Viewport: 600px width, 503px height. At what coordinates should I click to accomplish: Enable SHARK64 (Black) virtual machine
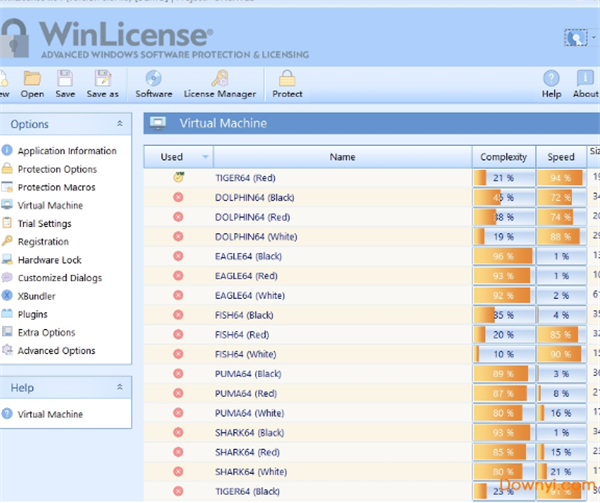click(x=178, y=432)
